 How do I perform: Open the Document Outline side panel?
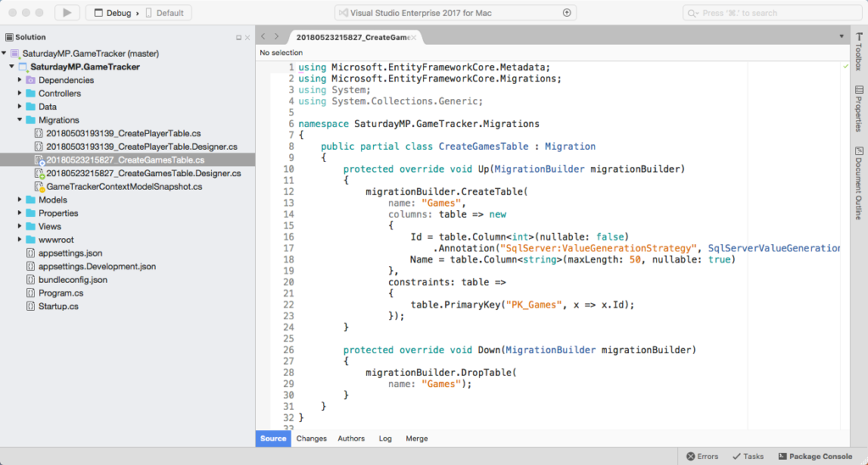click(x=859, y=183)
